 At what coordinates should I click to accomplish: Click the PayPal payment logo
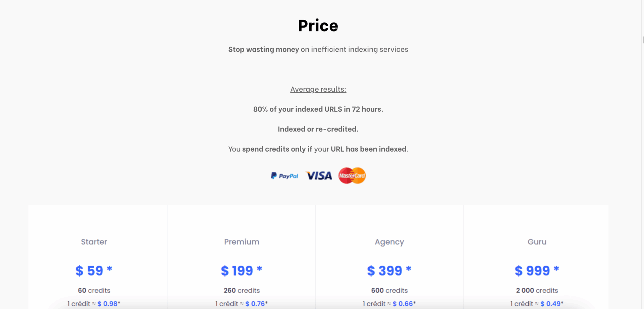click(x=284, y=176)
